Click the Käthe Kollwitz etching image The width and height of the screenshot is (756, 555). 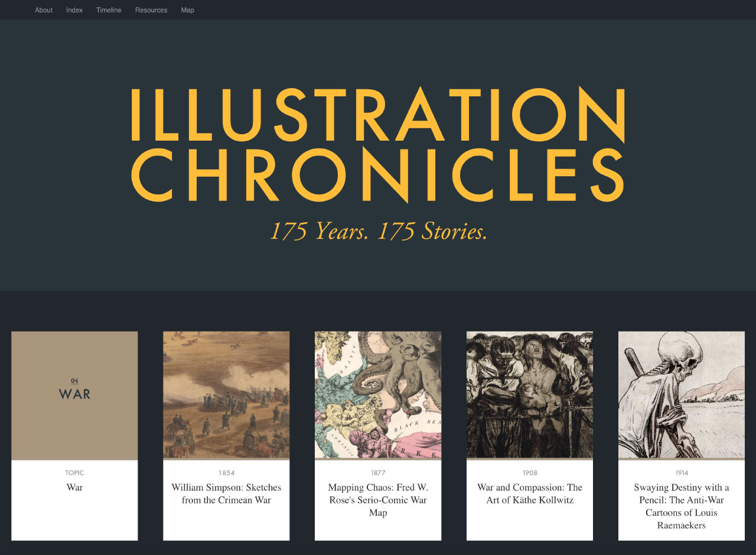pos(530,395)
